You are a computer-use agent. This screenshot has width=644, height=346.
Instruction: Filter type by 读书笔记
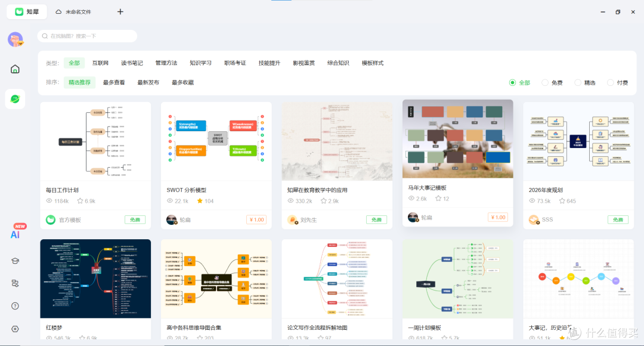[x=132, y=63]
